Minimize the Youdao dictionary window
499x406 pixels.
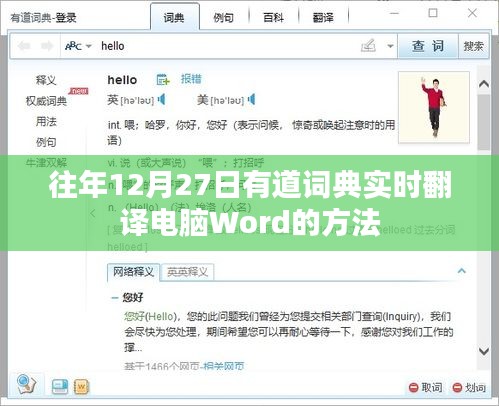pos(394,13)
